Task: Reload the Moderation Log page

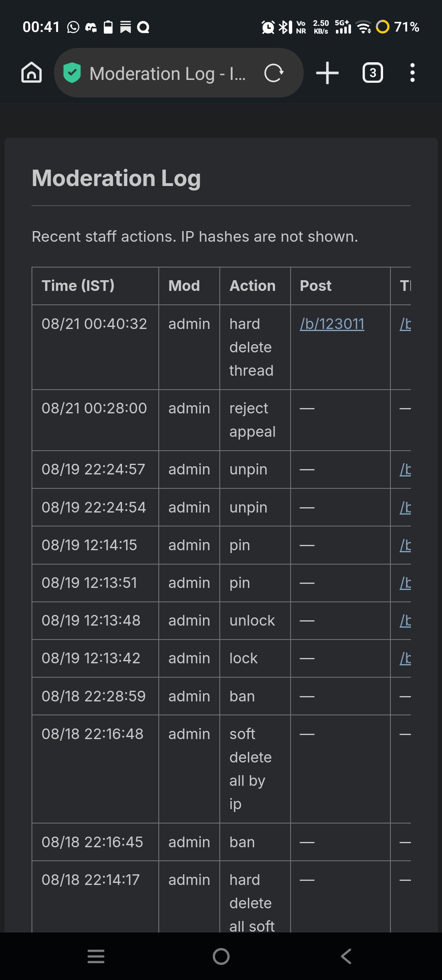Action: (x=274, y=73)
